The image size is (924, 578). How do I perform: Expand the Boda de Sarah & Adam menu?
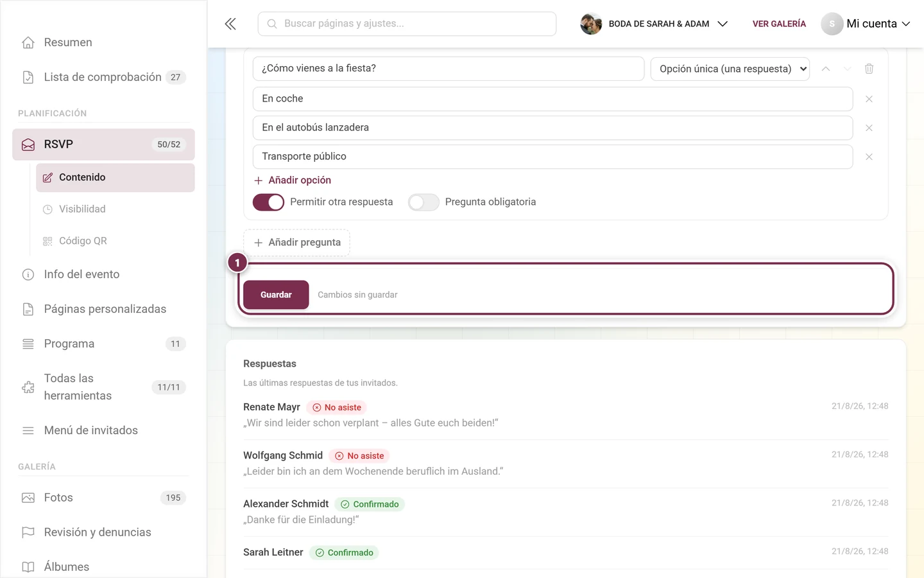(654, 24)
